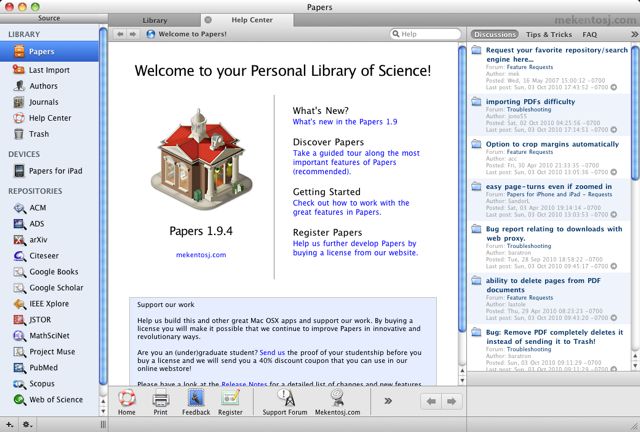Image resolution: width=640 pixels, height=432 pixels.
Task: Click the sidebar divider handle
Action: point(103,425)
